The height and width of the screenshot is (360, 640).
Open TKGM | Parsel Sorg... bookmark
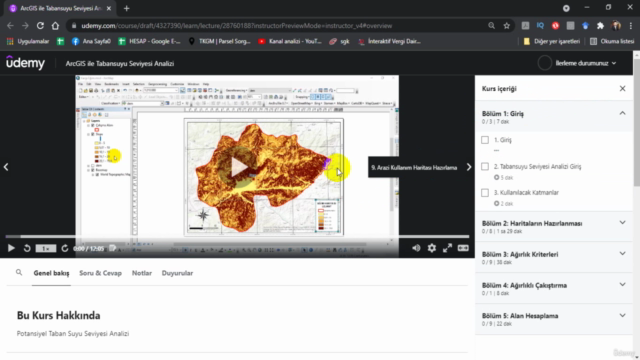[x=220, y=41]
